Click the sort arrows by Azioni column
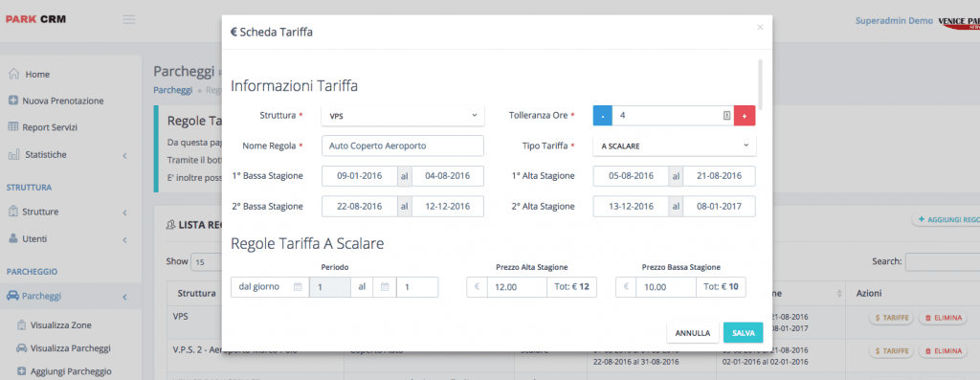The height and width of the screenshot is (380, 980). click(838, 293)
